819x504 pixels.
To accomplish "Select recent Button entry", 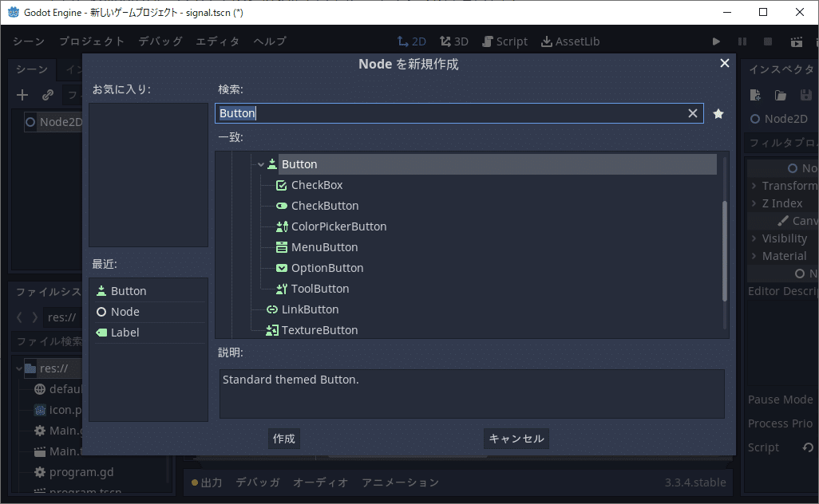I will coord(148,291).
